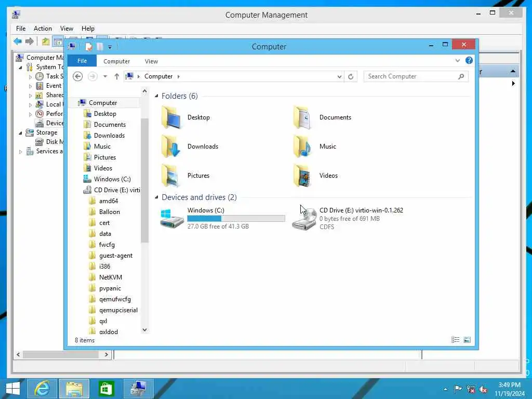Switch to Large icons view in status bar

(467, 340)
